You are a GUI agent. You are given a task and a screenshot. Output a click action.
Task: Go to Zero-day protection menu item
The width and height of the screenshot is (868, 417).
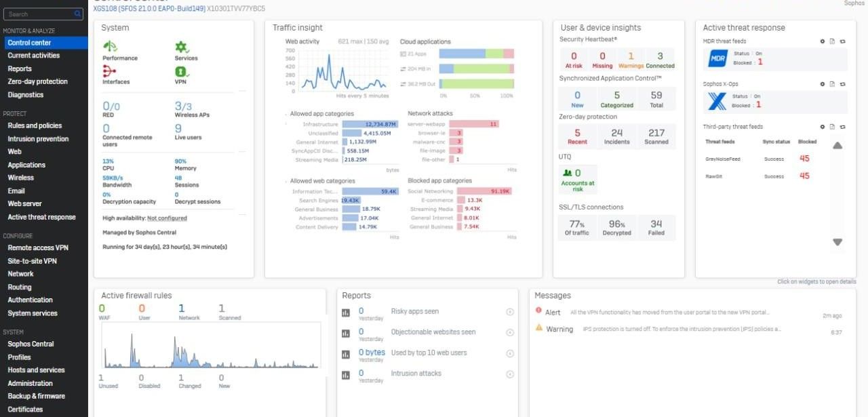37,81
